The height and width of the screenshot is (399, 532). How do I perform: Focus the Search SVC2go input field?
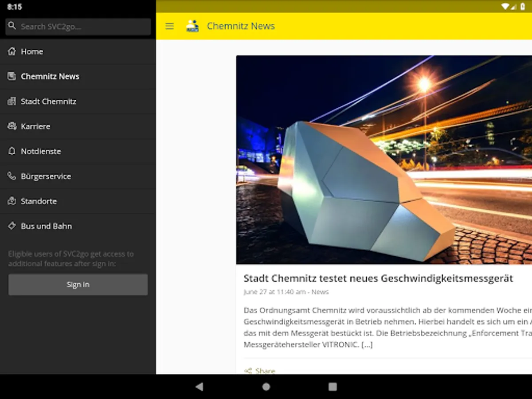coord(84,27)
